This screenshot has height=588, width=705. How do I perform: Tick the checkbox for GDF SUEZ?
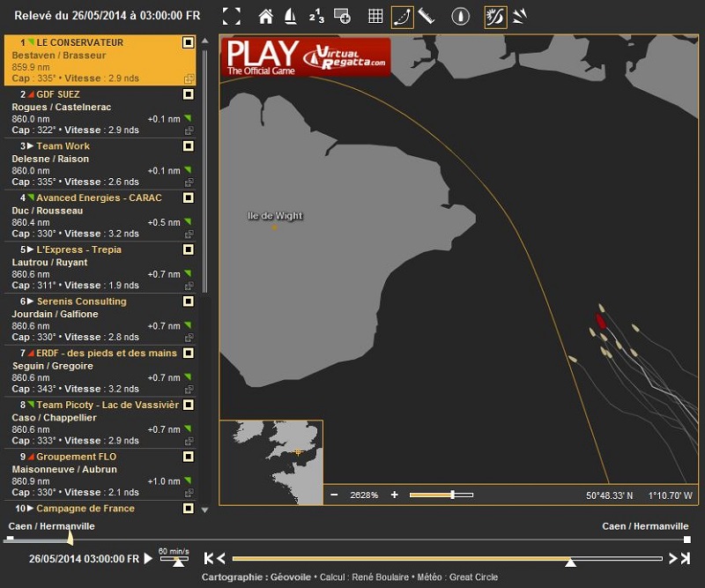pos(188,94)
